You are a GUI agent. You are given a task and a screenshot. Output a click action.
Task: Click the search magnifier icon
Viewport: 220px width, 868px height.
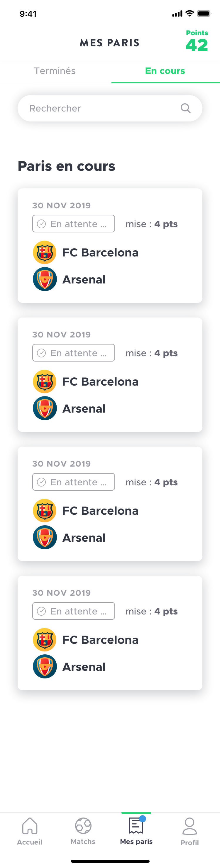click(x=185, y=108)
